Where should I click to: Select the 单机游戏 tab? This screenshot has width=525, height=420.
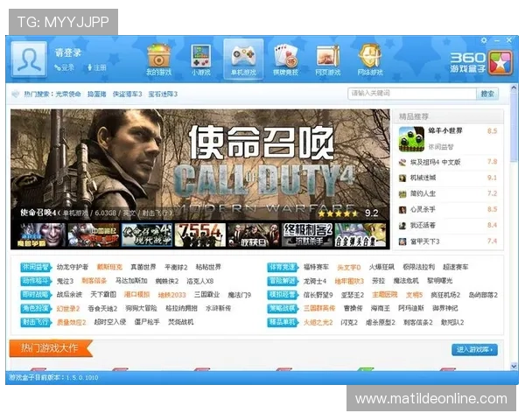(x=243, y=59)
